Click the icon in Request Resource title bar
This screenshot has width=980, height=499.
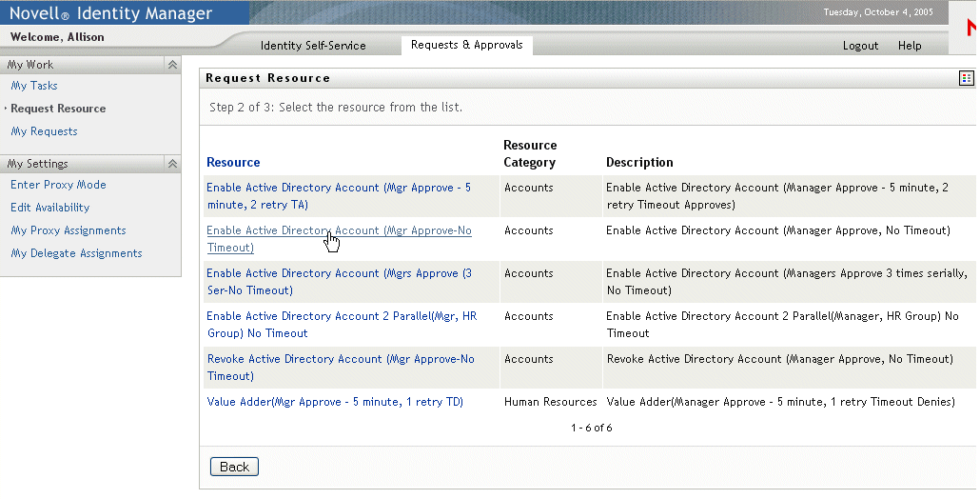click(966, 78)
